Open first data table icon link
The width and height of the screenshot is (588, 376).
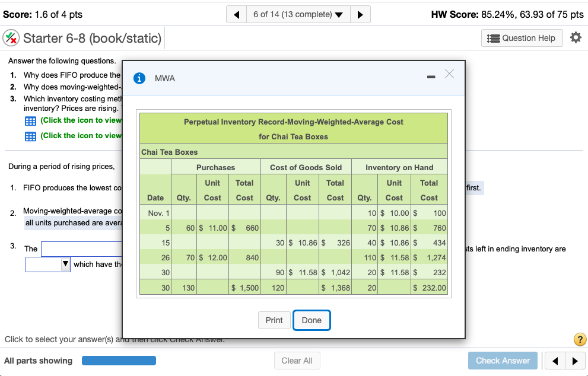[x=30, y=121]
